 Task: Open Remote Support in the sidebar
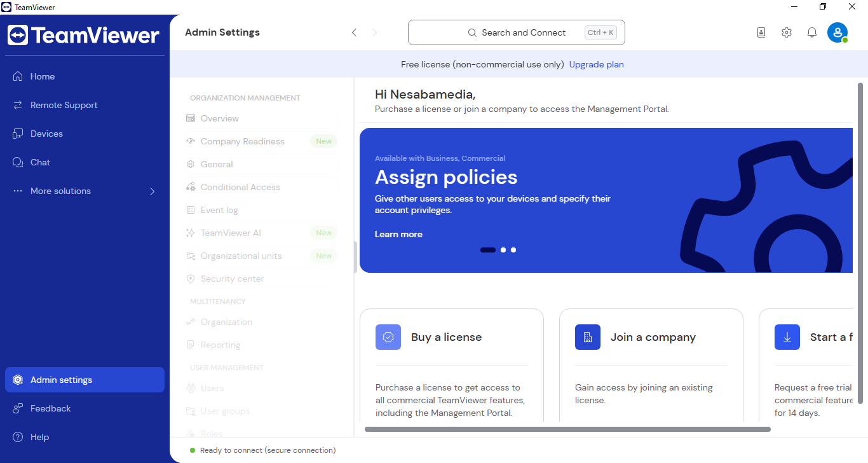click(x=64, y=105)
